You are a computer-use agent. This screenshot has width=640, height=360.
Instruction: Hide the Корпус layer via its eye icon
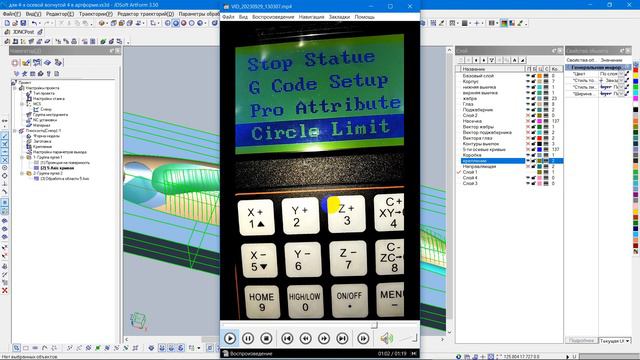[528, 82]
